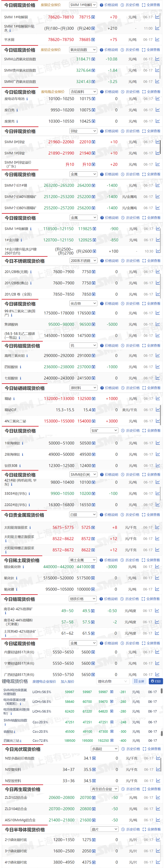164x868 pixels.
Task: Click the icon beside 5725 silver price
Action: click(x=93, y=527)
